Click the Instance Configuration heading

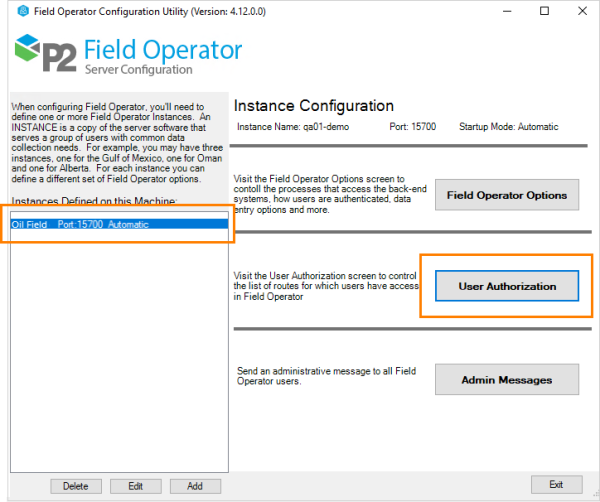point(313,106)
